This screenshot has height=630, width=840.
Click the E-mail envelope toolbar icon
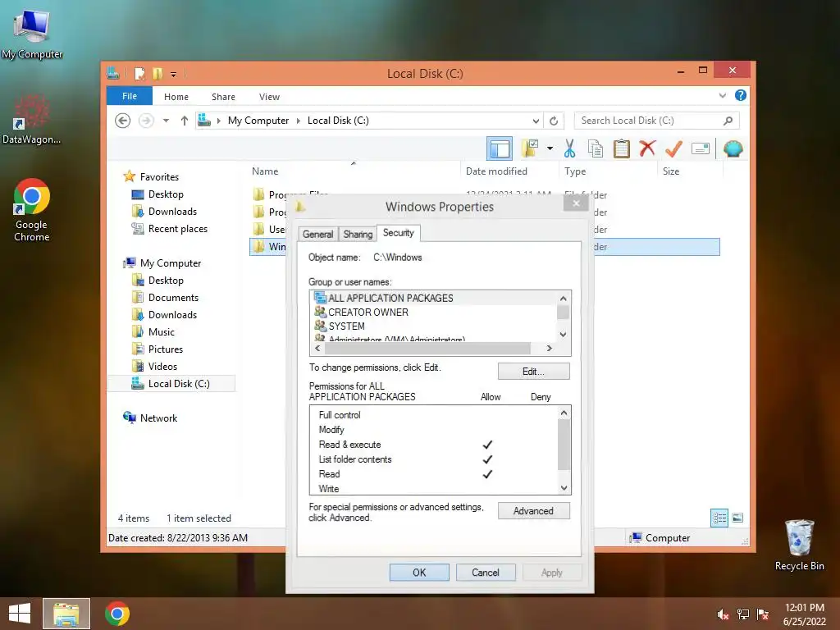(x=701, y=148)
